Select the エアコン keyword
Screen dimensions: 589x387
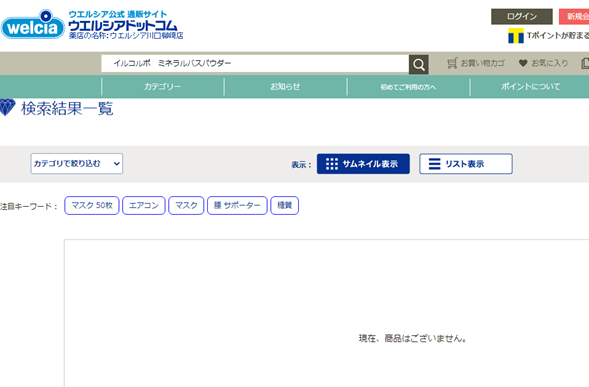(144, 206)
